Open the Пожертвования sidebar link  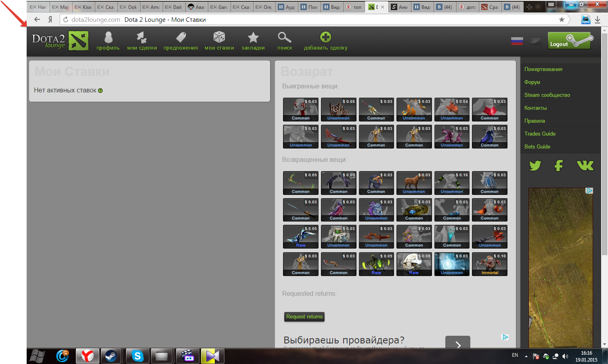543,69
